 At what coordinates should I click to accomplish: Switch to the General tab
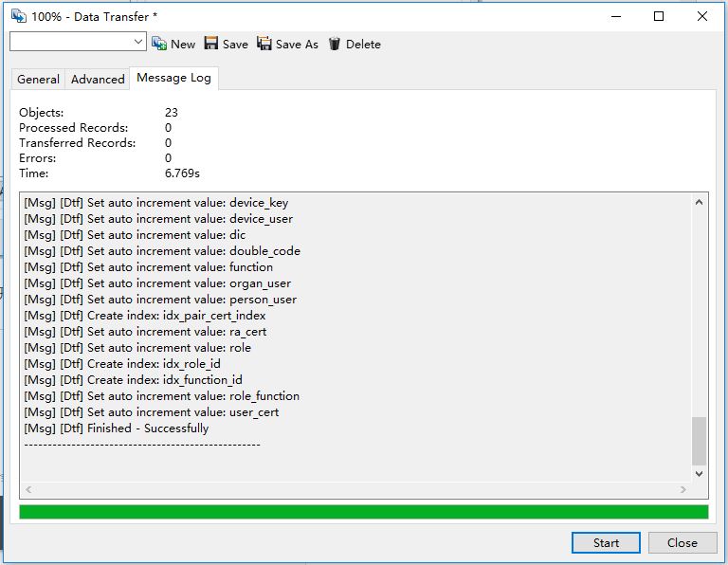coord(38,80)
